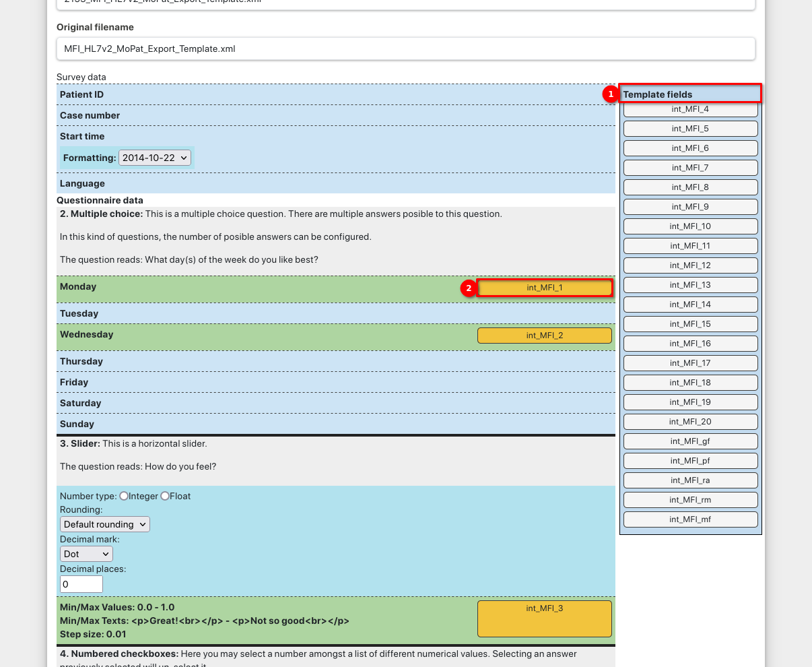Select the Float number type option
Image resolution: width=812 pixels, height=667 pixels.
click(164, 496)
